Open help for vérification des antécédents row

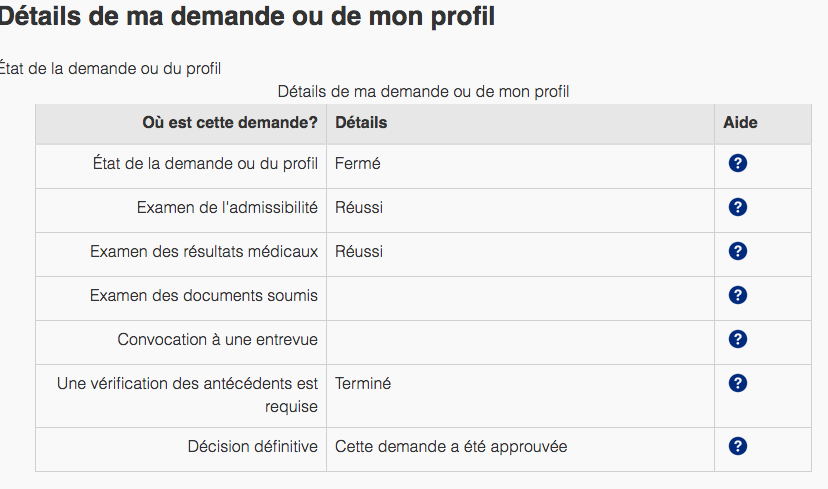coord(738,383)
